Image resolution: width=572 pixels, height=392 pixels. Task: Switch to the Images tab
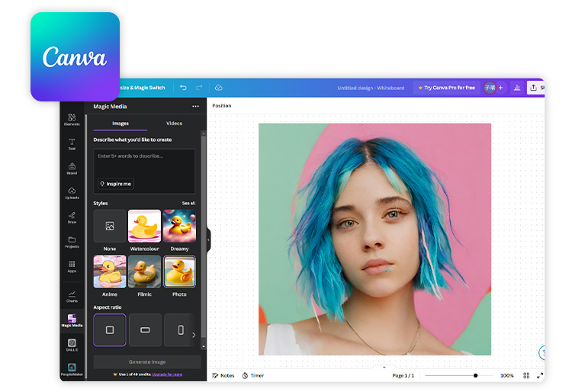click(x=121, y=124)
